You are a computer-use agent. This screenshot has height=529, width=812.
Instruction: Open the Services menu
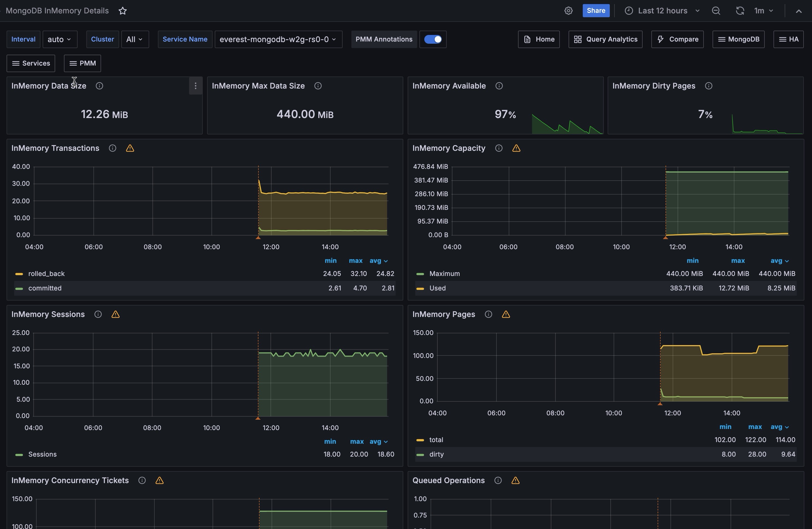point(31,63)
